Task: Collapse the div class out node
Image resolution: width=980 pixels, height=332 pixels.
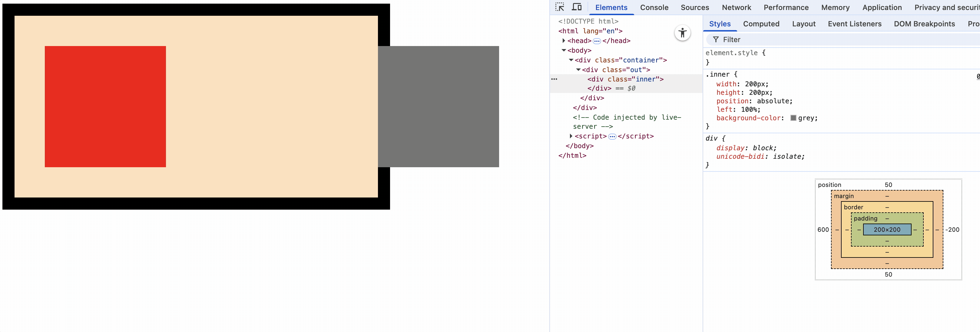Action: tap(578, 70)
